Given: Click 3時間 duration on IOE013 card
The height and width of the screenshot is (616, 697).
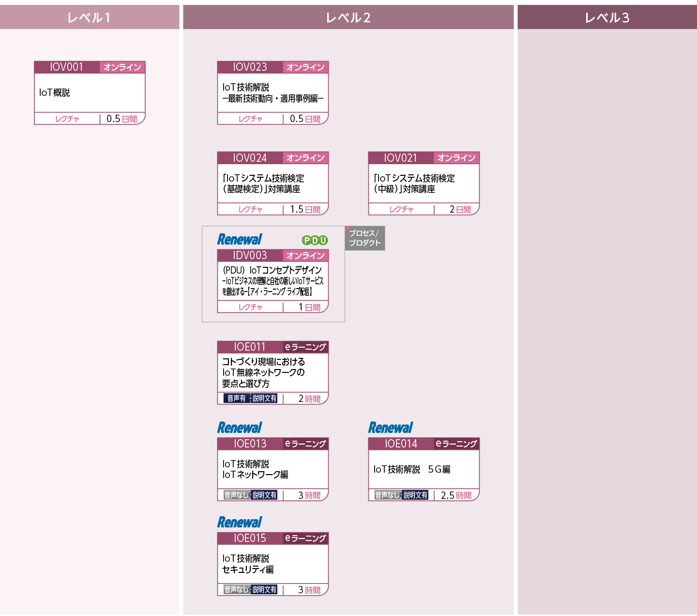Looking at the screenshot, I should [x=309, y=495].
